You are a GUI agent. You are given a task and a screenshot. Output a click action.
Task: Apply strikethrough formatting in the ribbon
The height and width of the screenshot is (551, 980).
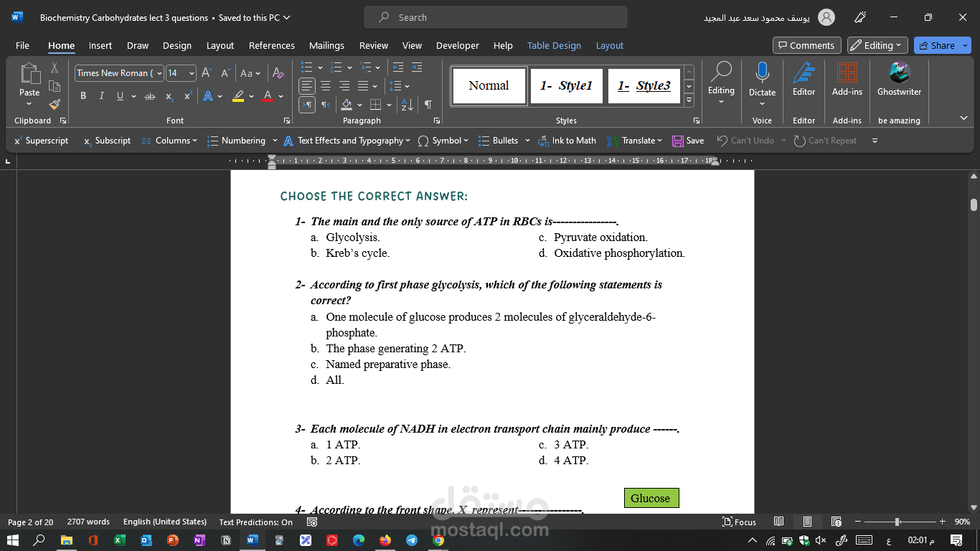[x=149, y=96]
